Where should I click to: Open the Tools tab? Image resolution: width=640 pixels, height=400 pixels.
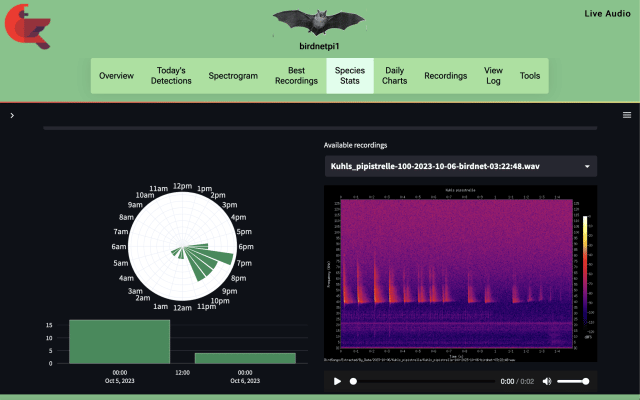coord(530,76)
